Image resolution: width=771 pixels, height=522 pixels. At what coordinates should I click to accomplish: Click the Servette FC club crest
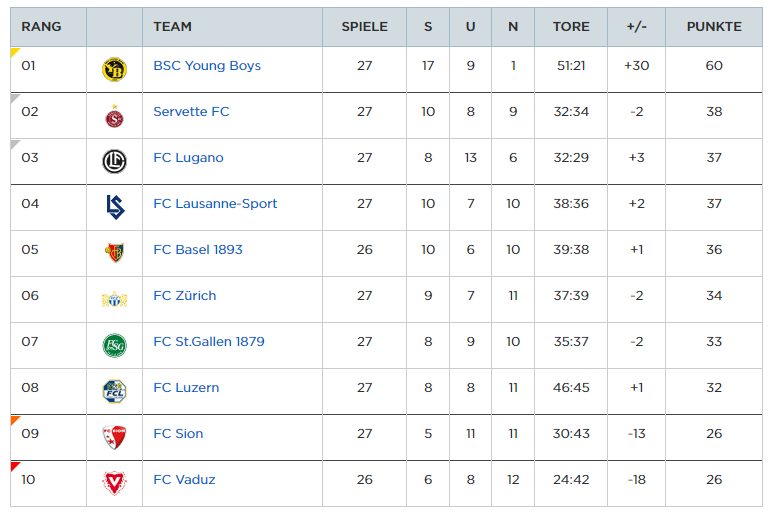tap(114, 116)
